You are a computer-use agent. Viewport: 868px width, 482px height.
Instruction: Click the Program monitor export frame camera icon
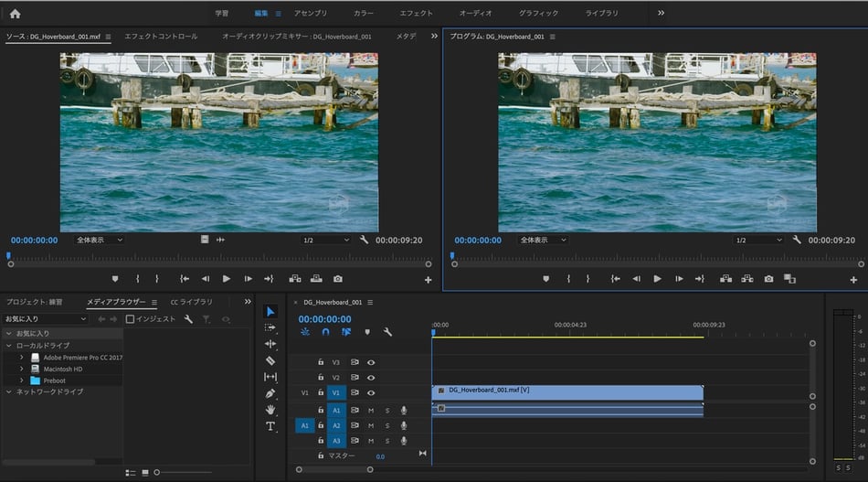tap(768, 279)
